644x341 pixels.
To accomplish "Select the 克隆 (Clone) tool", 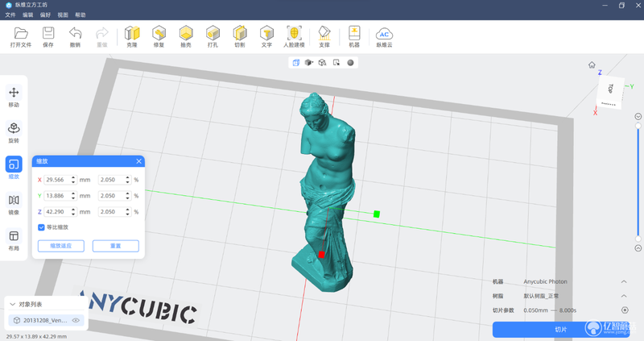I will pos(132,36).
